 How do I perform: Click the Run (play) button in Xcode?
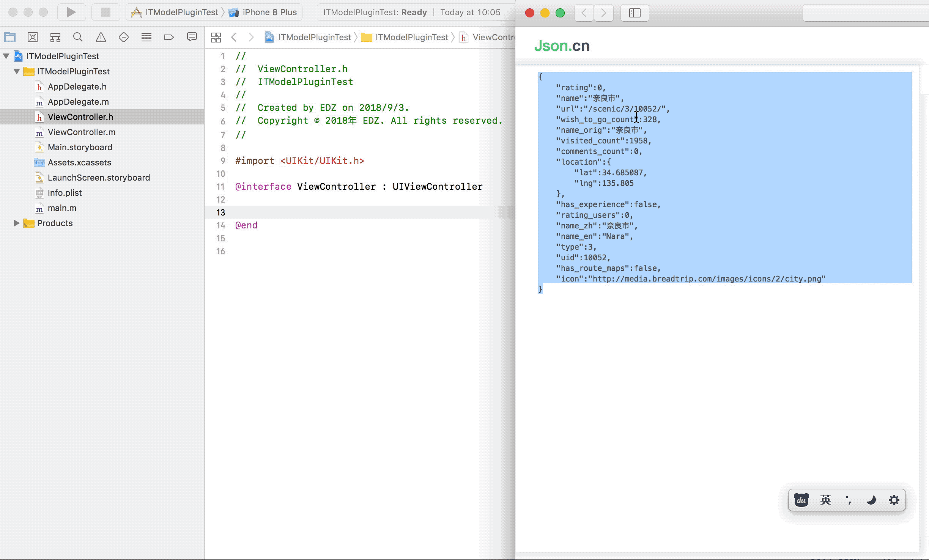coord(71,12)
